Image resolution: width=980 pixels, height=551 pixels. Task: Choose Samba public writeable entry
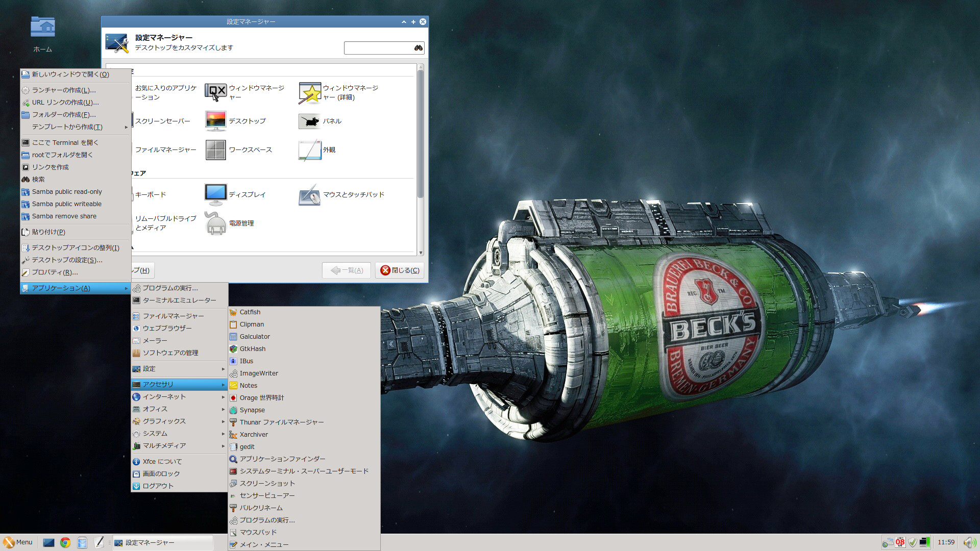pos(76,204)
